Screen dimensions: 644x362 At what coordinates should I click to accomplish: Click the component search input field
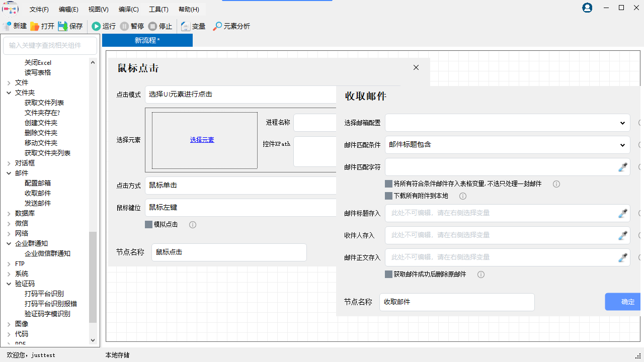point(50,45)
